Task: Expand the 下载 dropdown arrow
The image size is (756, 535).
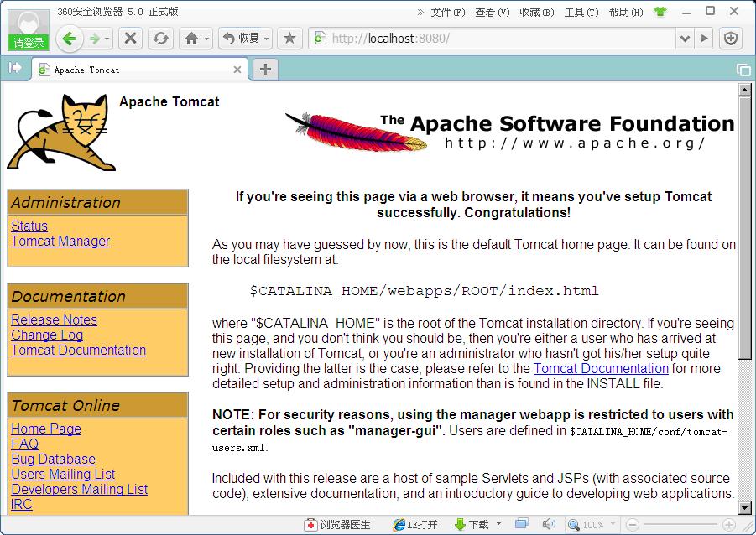Action: (x=498, y=524)
